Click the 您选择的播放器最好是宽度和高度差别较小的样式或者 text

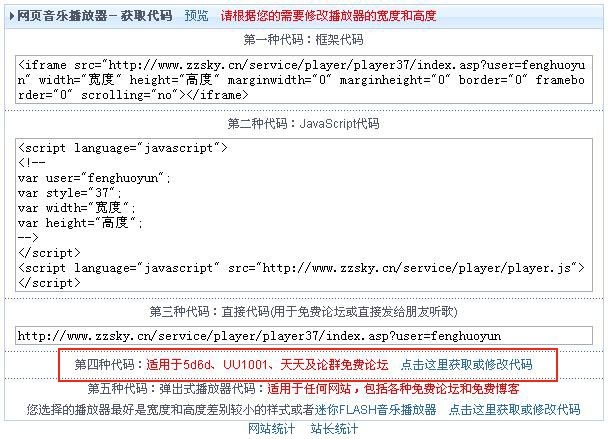click(x=170, y=409)
